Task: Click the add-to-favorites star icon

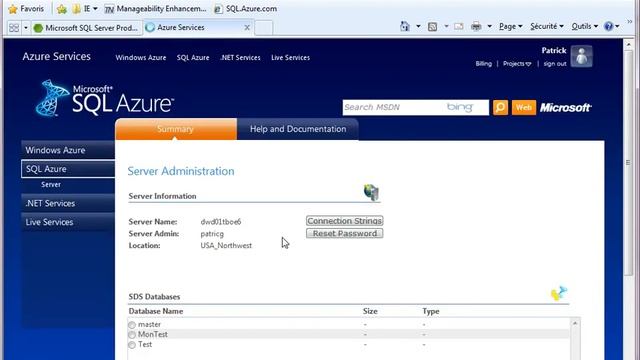Action: tap(62, 9)
